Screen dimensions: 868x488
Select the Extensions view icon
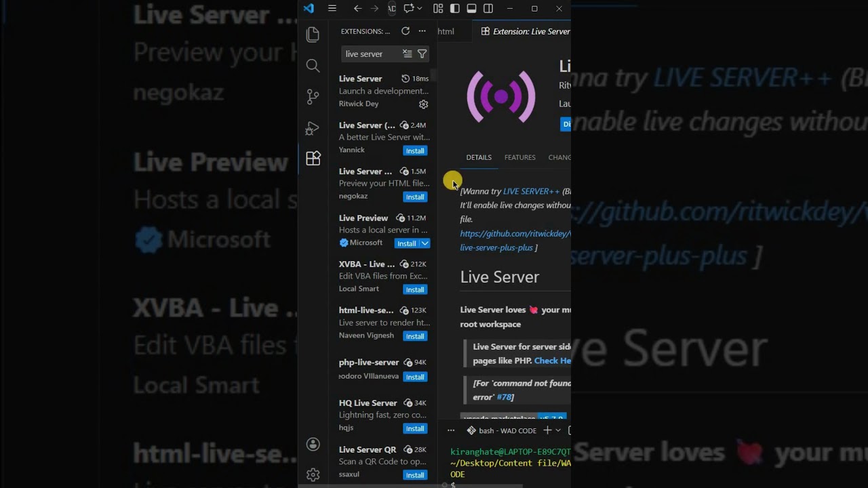(x=313, y=159)
